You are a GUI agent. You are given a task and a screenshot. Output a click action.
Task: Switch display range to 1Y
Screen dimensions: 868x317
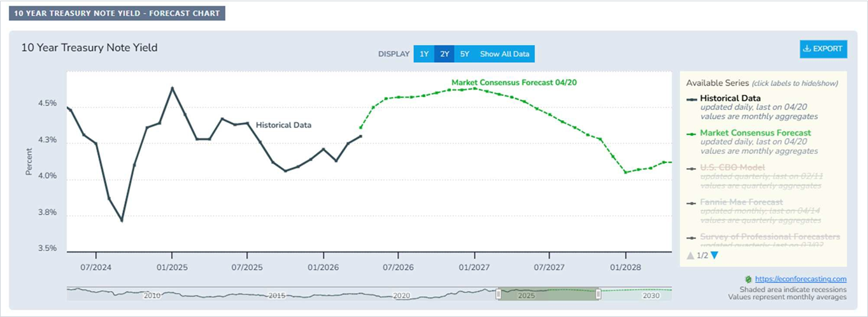(x=422, y=54)
